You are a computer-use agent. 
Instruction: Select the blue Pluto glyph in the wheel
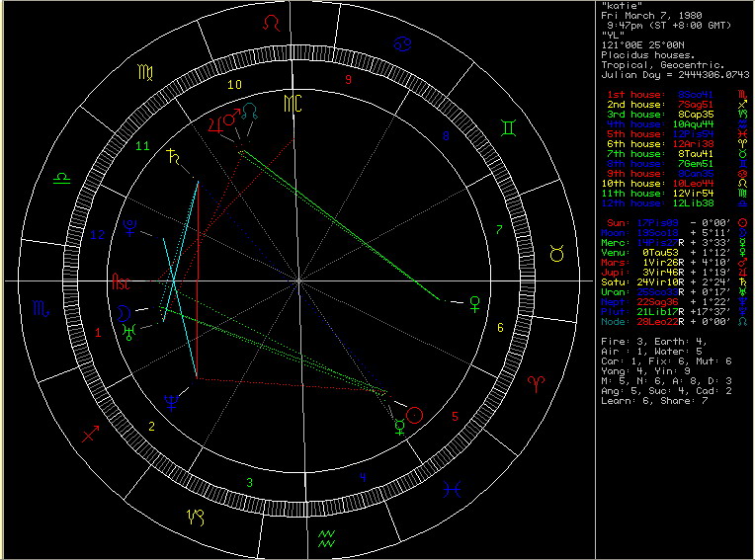tap(129, 228)
